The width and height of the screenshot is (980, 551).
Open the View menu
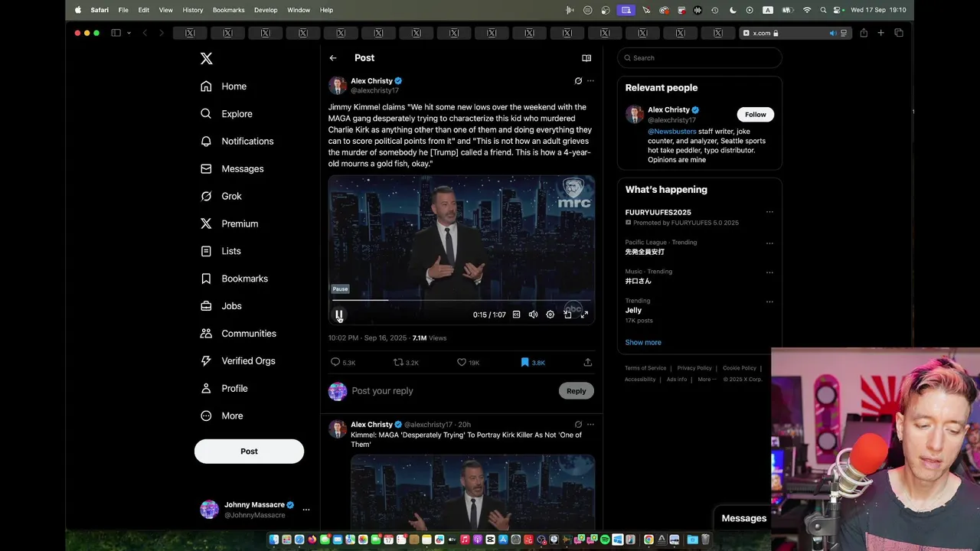(x=166, y=10)
